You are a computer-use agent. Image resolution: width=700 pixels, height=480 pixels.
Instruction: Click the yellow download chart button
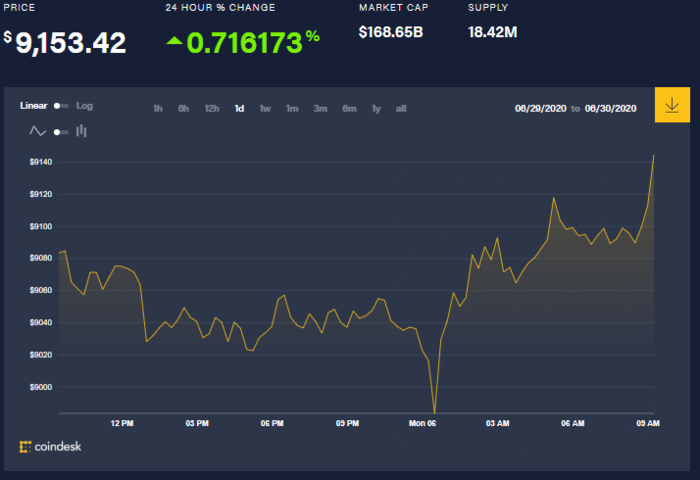click(x=671, y=105)
